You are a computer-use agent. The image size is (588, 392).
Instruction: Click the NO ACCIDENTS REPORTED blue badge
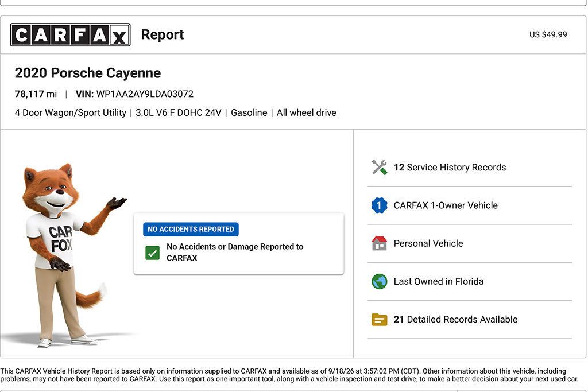click(191, 230)
